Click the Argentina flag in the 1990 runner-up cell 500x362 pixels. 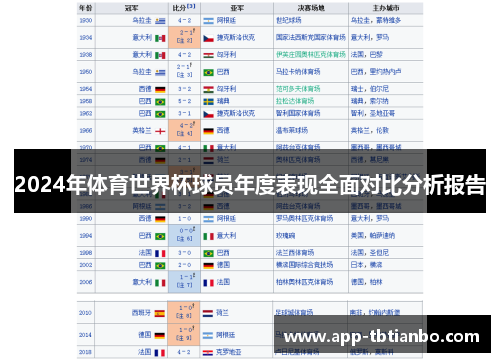pyautogui.click(x=209, y=219)
